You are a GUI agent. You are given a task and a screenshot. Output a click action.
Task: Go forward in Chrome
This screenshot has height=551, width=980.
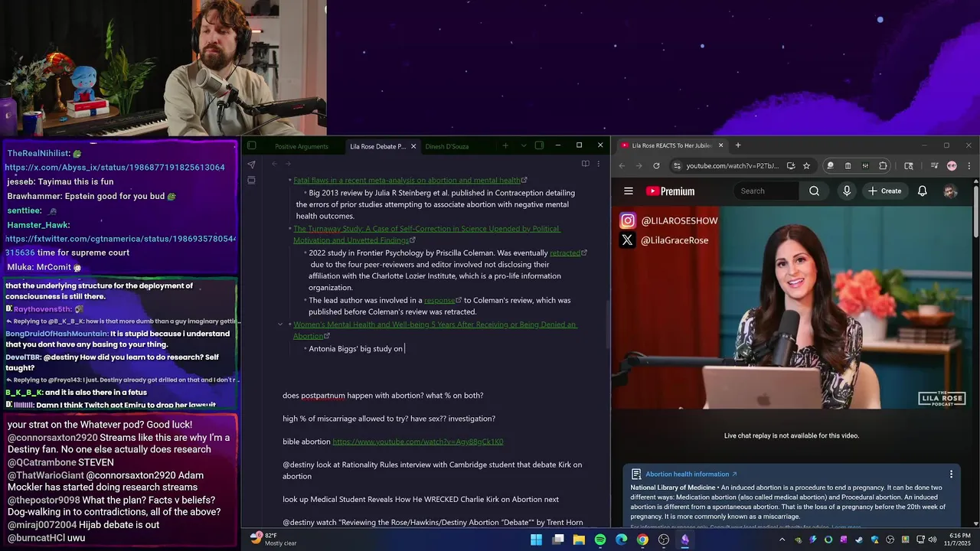(x=639, y=165)
